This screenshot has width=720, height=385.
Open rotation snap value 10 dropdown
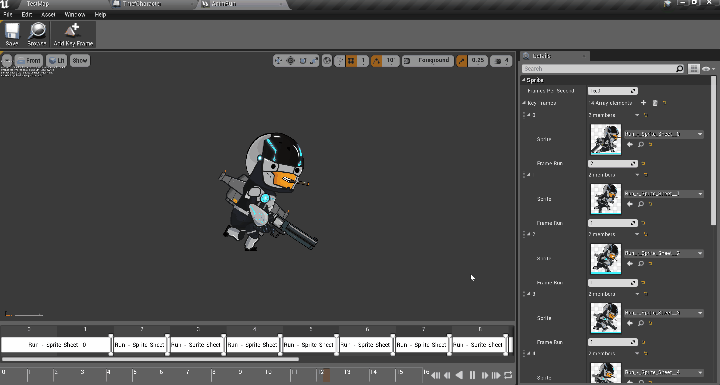click(x=390, y=61)
